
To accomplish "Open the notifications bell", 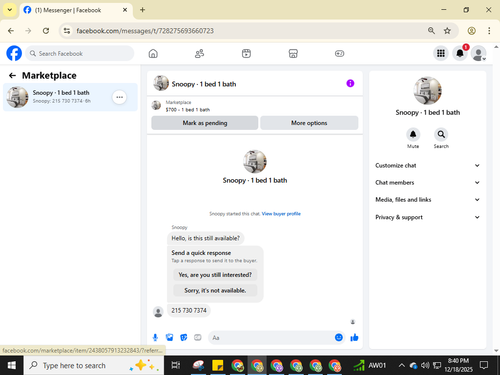I will coord(460,53).
